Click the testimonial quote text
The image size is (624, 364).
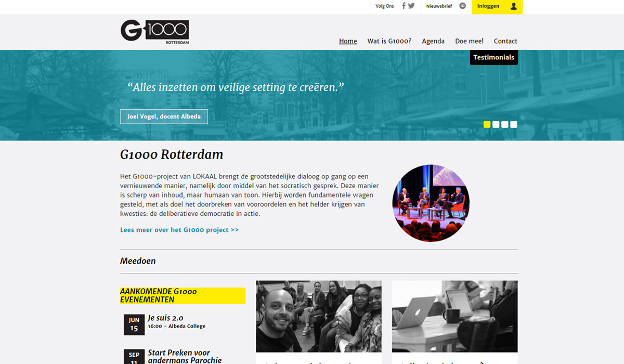click(236, 87)
